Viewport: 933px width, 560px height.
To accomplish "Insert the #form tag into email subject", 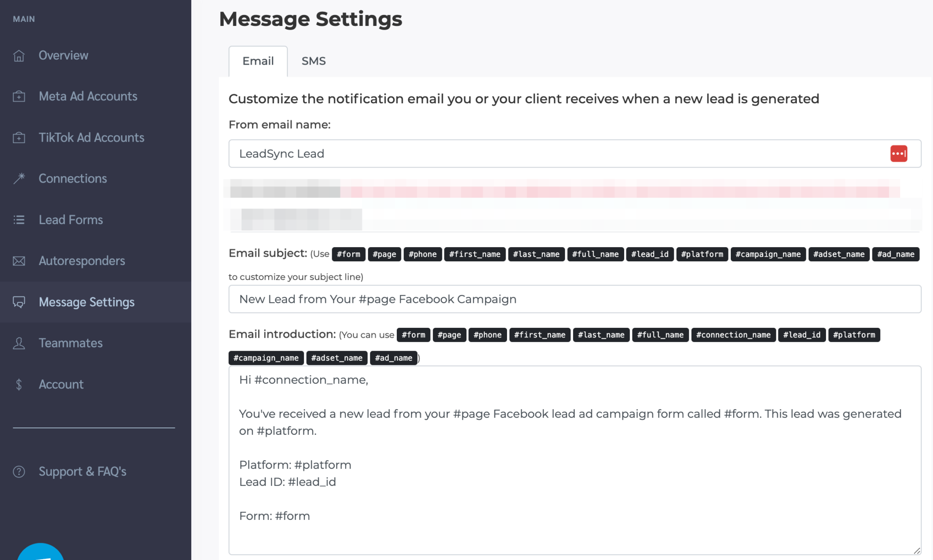I will coord(349,254).
